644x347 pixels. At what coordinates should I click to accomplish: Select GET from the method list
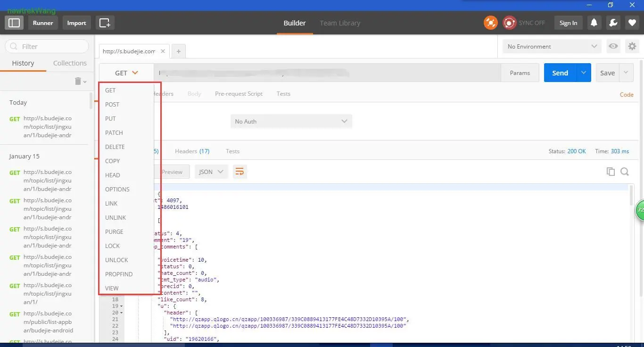[x=126, y=90]
